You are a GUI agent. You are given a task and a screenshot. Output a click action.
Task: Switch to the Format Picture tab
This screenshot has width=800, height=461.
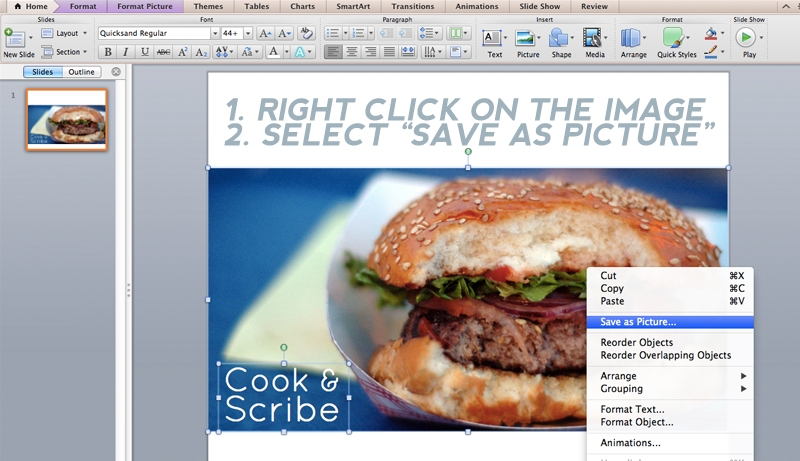pyautogui.click(x=145, y=6)
